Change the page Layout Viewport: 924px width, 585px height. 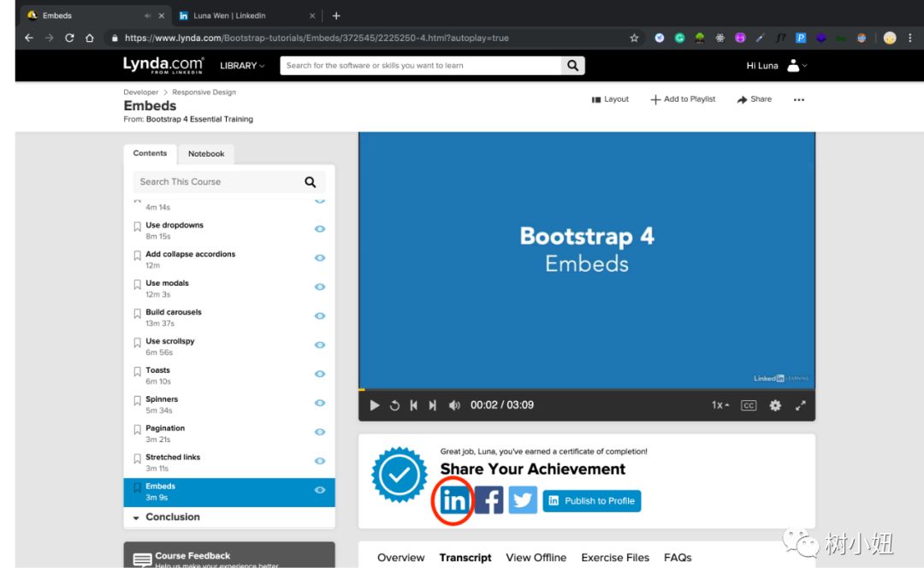point(610,99)
